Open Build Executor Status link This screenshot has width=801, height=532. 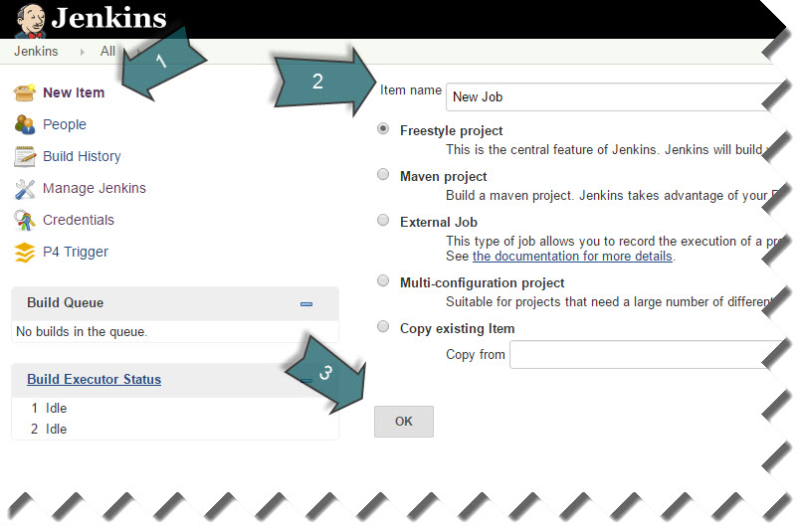click(94, 379)
